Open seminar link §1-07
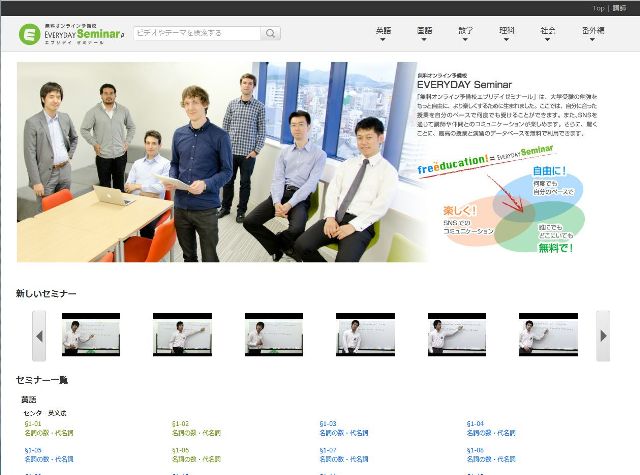 point(344,455)
